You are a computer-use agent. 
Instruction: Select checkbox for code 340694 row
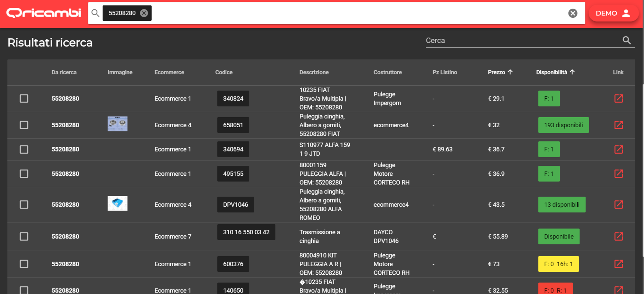pos(24,149)
